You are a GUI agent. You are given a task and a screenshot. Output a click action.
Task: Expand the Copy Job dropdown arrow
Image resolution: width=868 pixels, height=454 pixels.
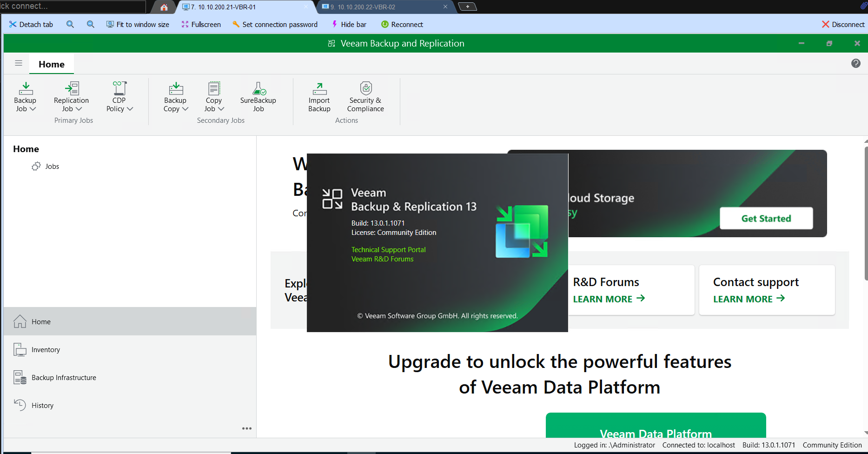pyautogui.click(x=221, y=109)
